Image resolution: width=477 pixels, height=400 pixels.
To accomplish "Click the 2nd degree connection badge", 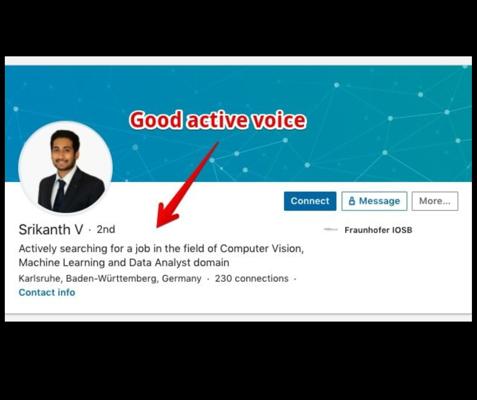I will (106, 229).
